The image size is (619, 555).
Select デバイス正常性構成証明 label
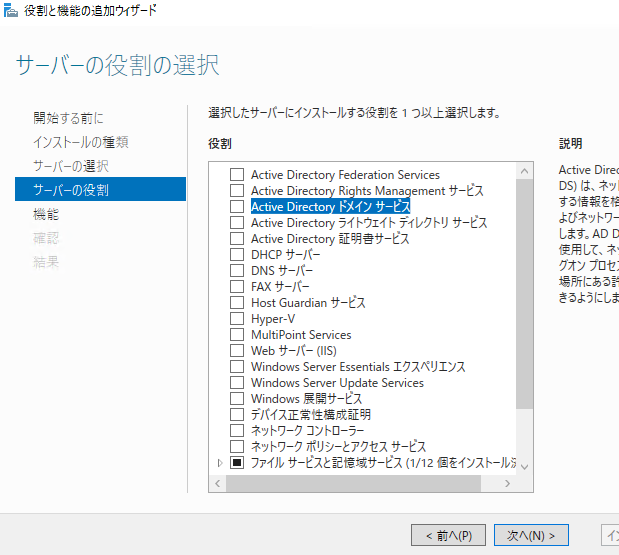click(x=311, y=414)
